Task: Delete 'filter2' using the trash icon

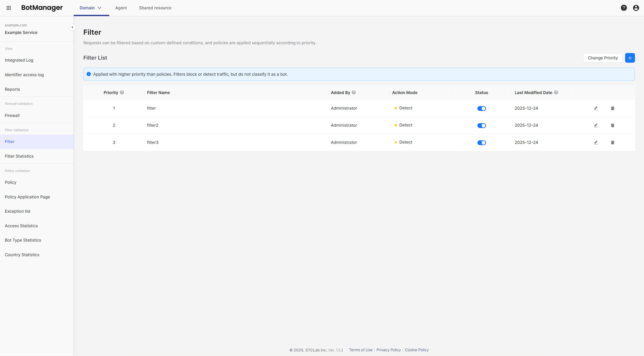Action: 613,125
